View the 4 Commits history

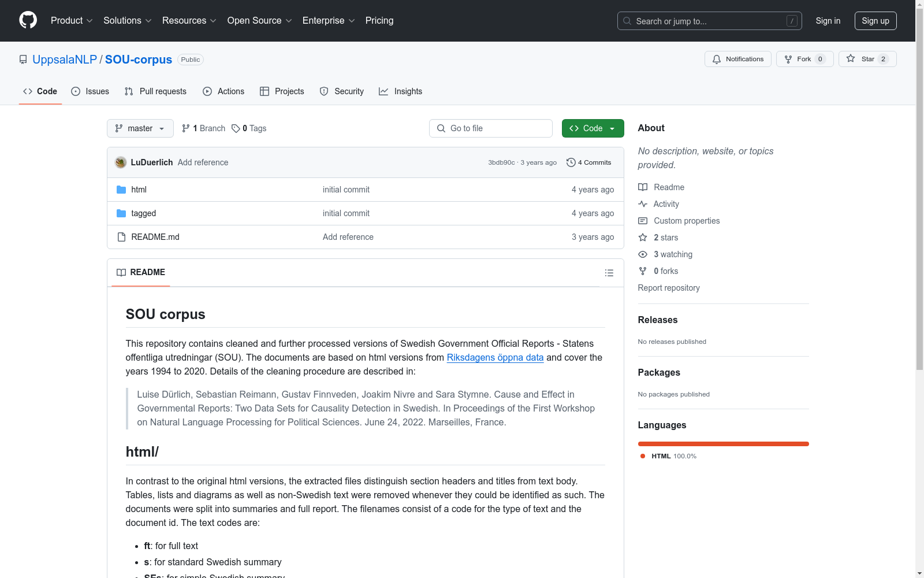click(x=589, y=162)
